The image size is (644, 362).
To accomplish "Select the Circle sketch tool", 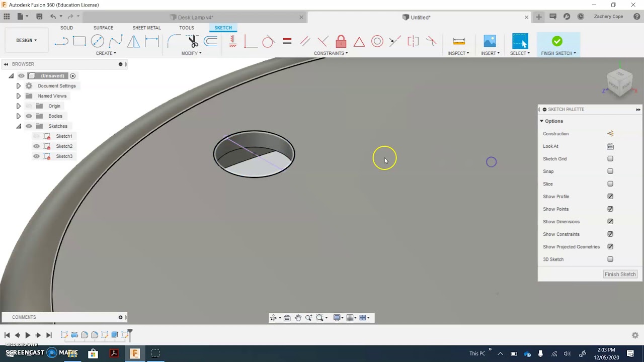I will pyautogui.click(x=98, y=41).
